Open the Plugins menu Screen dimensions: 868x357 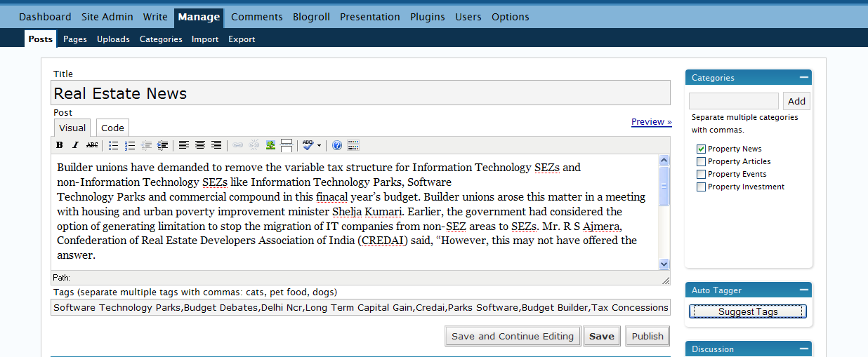coord(428,17)
